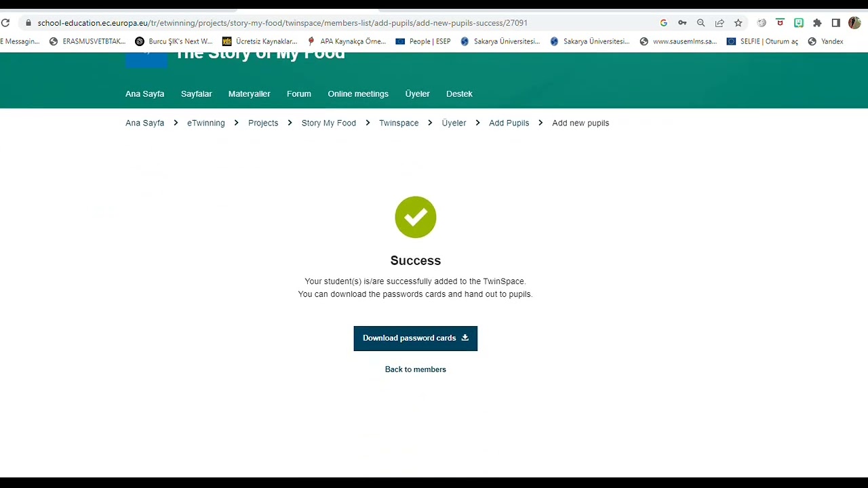Click the green success checkmark icon
Viewport: 868px width, 488px height.
416,217
